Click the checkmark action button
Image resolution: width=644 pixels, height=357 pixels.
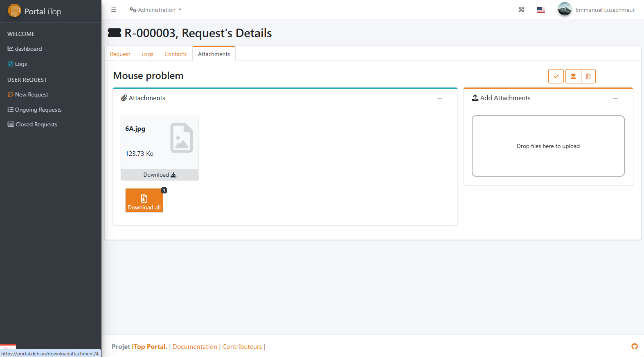coord(556,76)
